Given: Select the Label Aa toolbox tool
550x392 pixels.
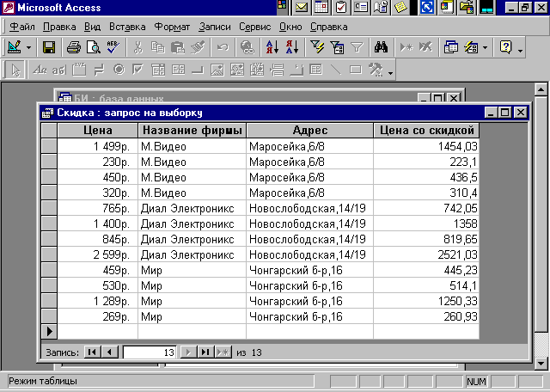Looking at the screenshot, I should click(x=40, y=70).
